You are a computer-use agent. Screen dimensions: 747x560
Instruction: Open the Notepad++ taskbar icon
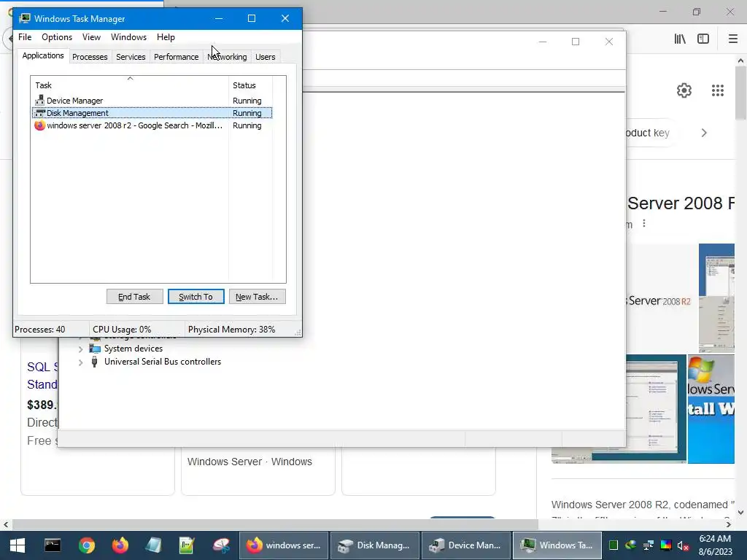pos(187,545)
